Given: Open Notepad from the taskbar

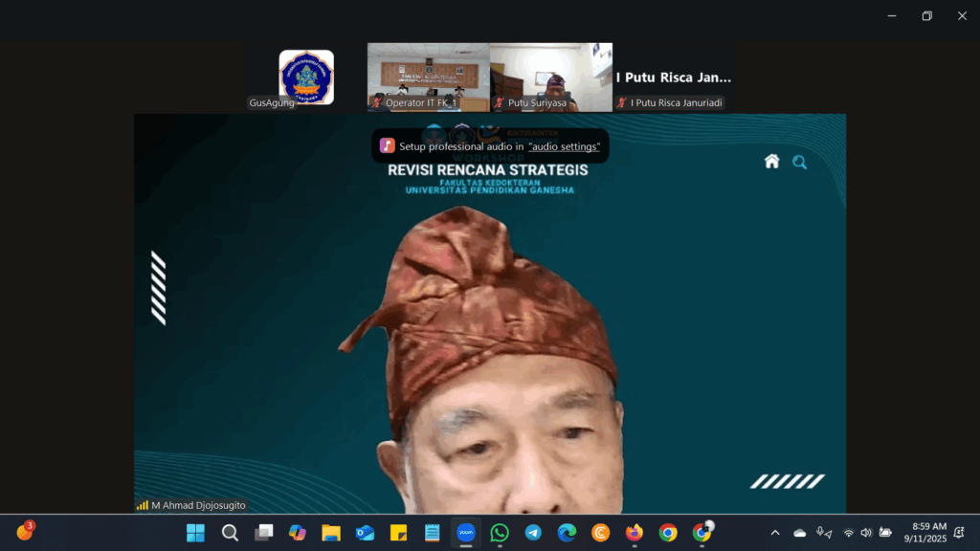Looking at the screenshot, I should click(433, 533).
